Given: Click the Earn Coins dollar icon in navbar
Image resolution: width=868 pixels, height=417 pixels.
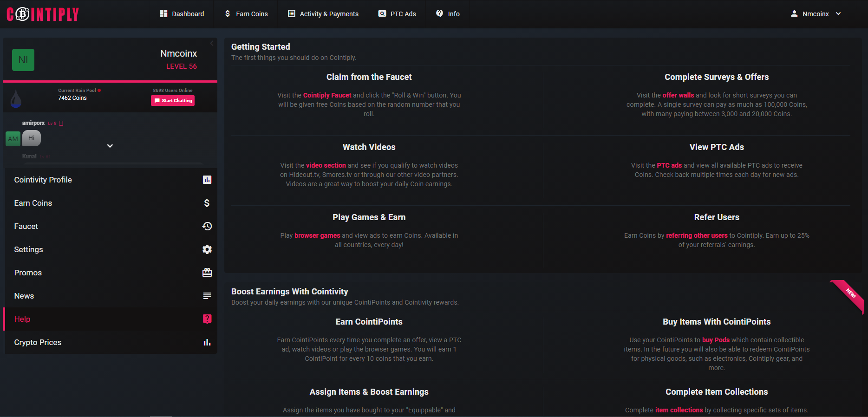Looking at the screenshot, I should 228,13.
